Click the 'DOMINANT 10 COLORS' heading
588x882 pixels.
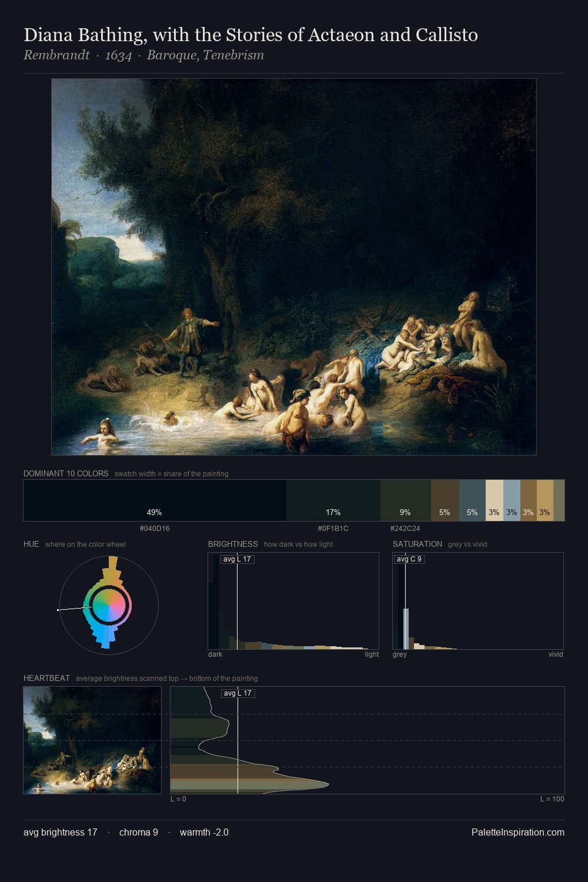click(x=66, y=473)
